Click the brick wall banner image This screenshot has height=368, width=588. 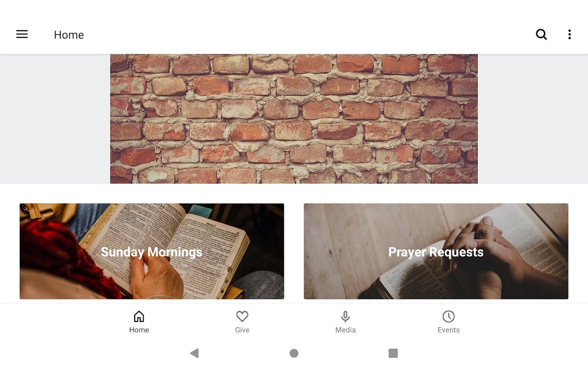294,119
